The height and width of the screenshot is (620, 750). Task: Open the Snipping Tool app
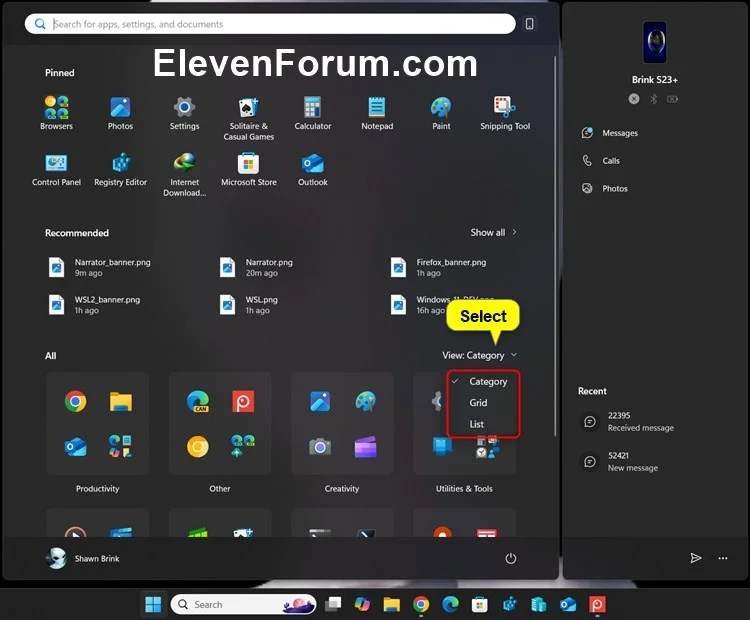[505, 113]
